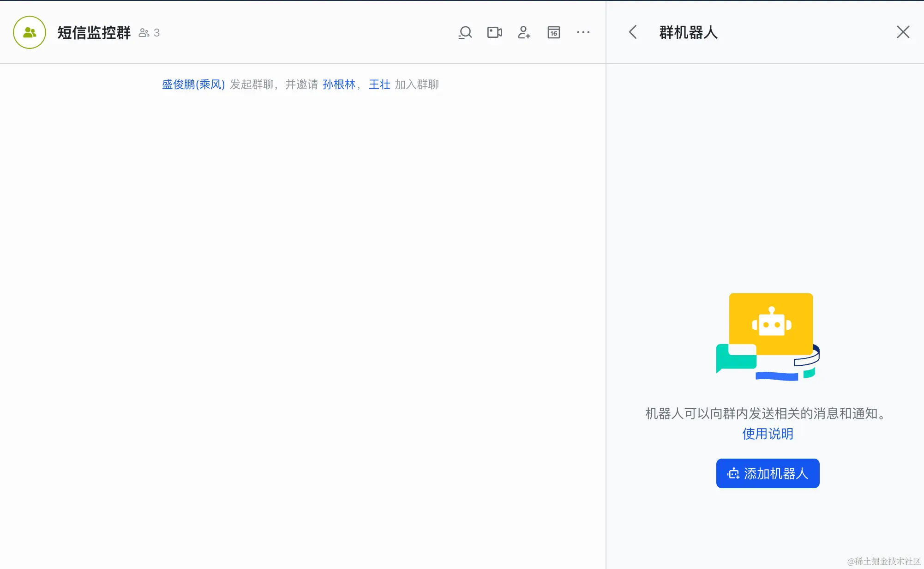Viewport: 924px width, 569px height.
Task: Click the 群机器人 panel heading
Action: 688,32
